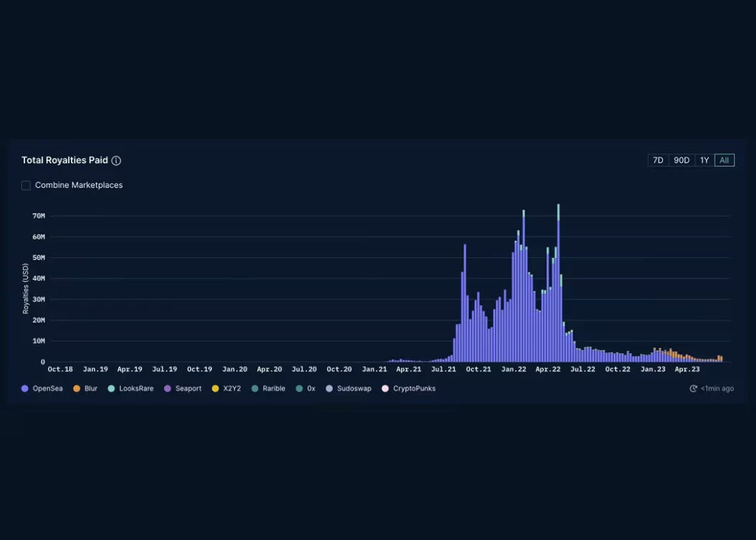Click the Oct.19 x-axis label

199,369
